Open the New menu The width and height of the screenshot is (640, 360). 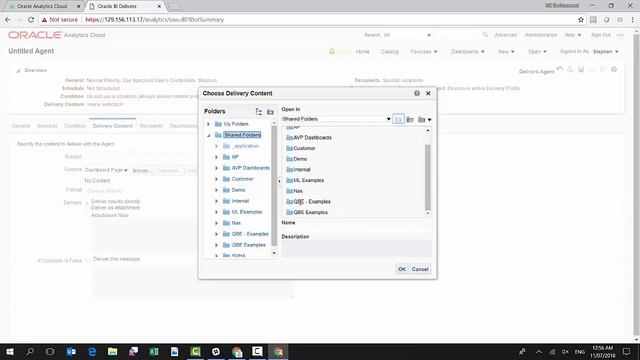(506, 52)
